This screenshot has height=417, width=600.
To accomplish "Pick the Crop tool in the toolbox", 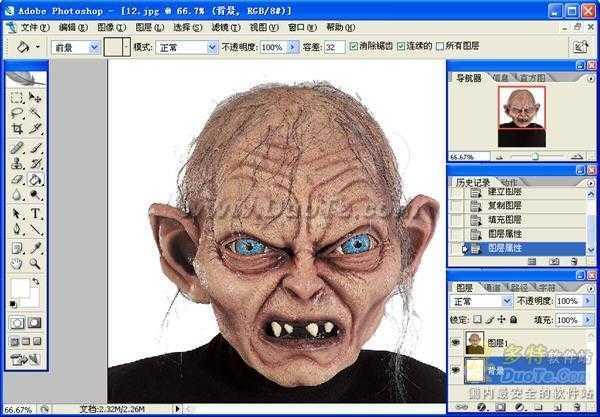I will (17, 129).
